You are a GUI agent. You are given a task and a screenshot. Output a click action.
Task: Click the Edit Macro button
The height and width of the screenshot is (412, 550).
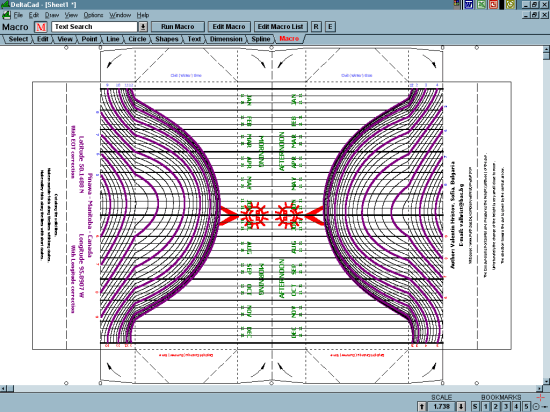tap(229, 27)
